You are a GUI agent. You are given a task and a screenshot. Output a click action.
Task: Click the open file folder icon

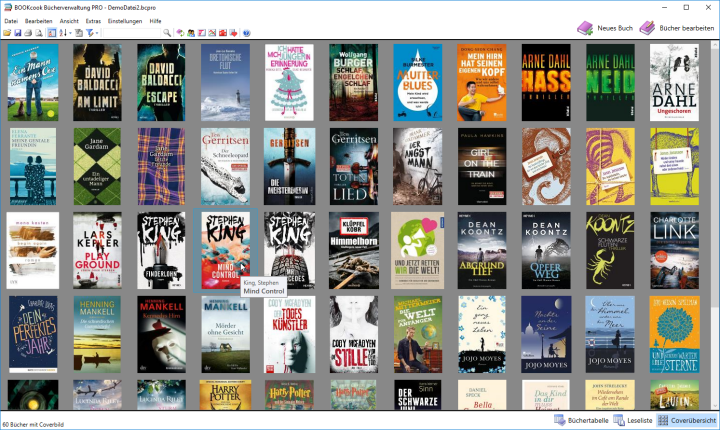[7, 33]
